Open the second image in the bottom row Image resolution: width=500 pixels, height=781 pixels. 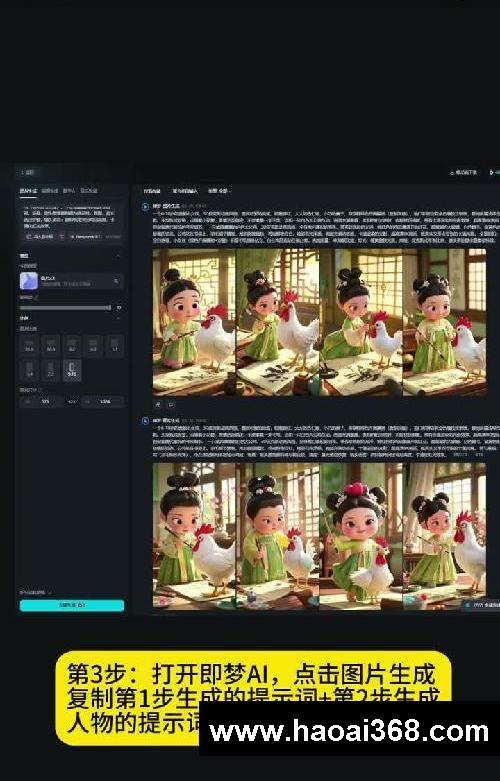277,536
